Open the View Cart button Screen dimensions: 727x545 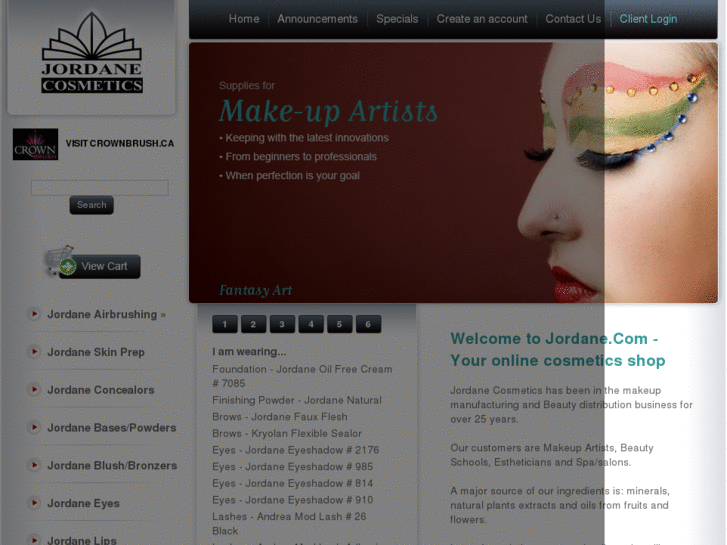100,266
